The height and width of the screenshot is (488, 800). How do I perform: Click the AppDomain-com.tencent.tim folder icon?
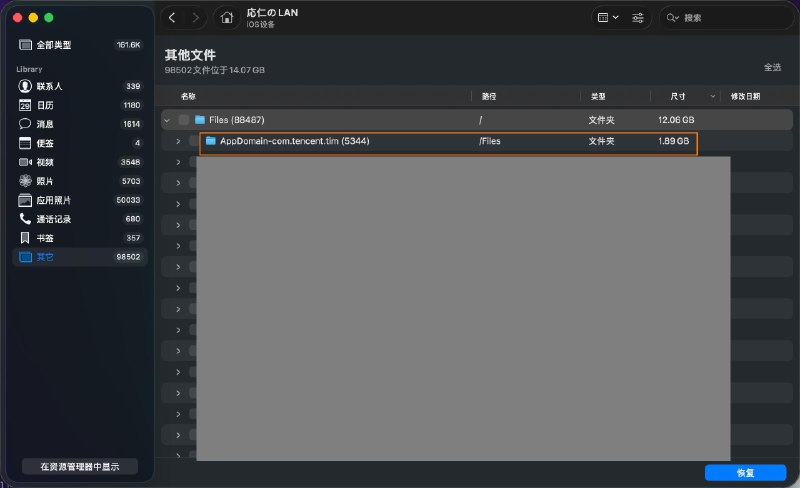coord(211,141)
